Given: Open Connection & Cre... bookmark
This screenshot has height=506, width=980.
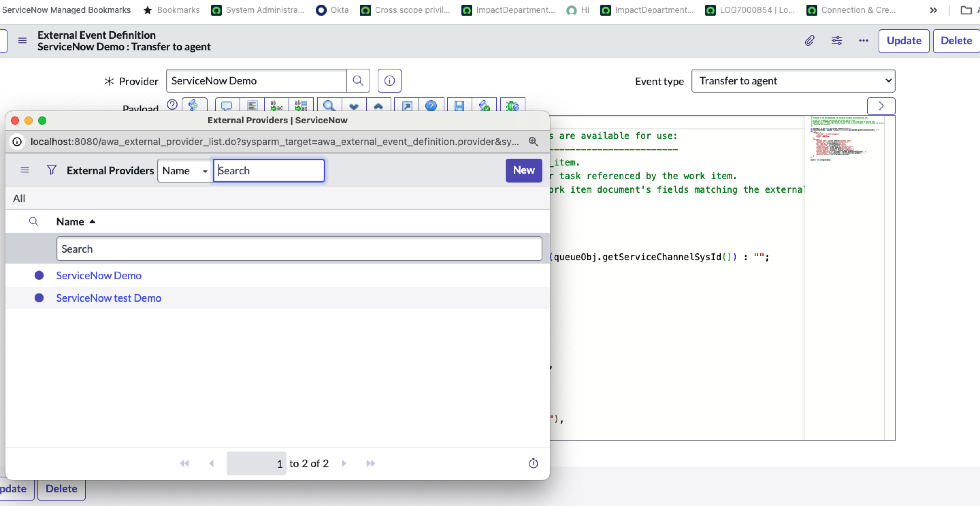Looking at the screenshot, I should 851,10.
